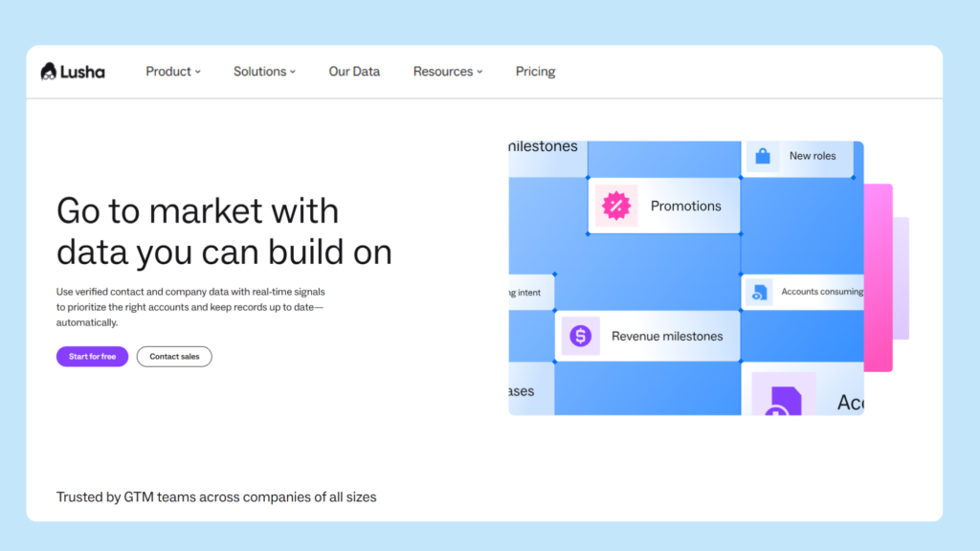This screenshot has height=551, width=980.
Task: Expand the Resources dropdown menu
Action: (447, 72)
